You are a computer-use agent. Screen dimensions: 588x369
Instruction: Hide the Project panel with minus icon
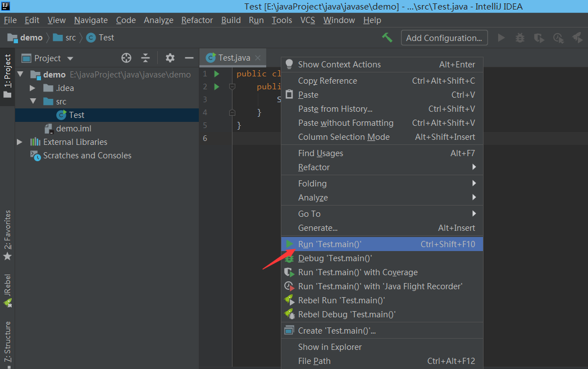click(x=189, y=58)
